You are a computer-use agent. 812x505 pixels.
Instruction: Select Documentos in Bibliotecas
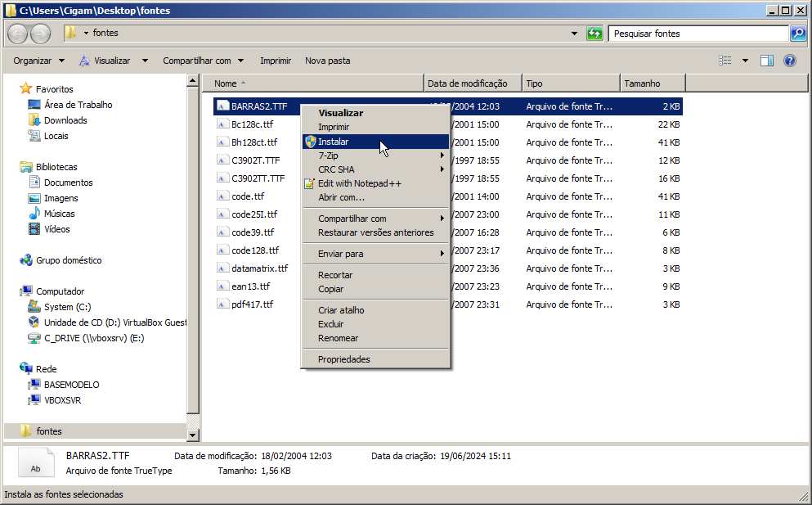(69, 183)
